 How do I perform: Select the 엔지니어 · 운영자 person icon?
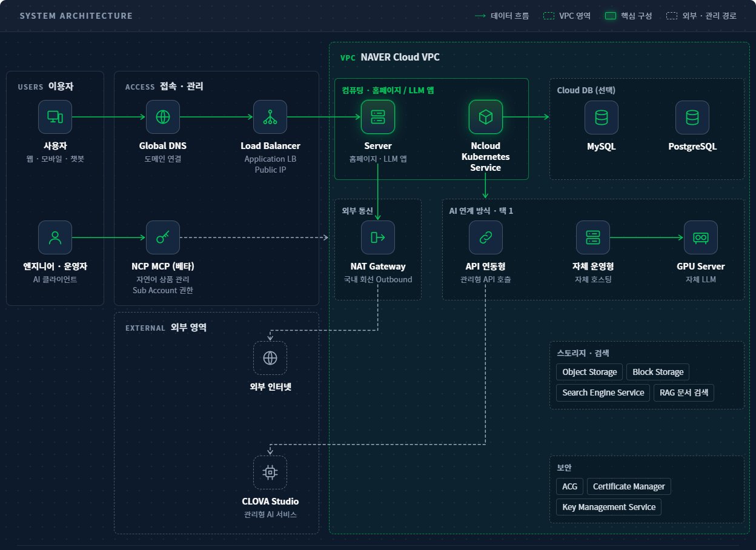[x=55, y=237]
